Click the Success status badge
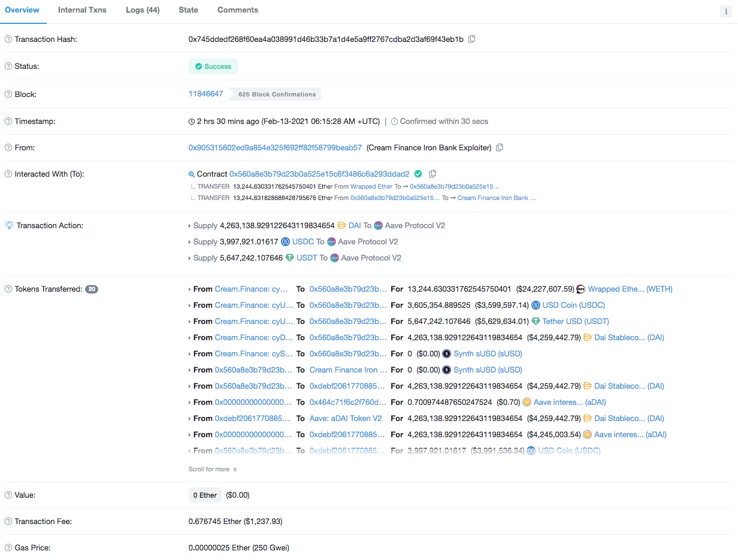The image size is (738, 560). 213,66
